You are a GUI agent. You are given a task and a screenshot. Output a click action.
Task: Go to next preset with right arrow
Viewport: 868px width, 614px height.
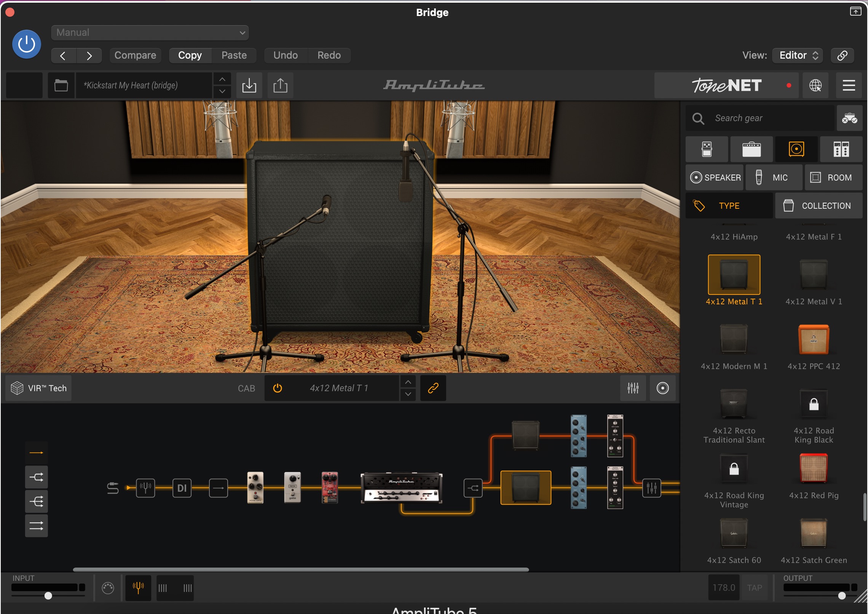click(x=89, y=56)
